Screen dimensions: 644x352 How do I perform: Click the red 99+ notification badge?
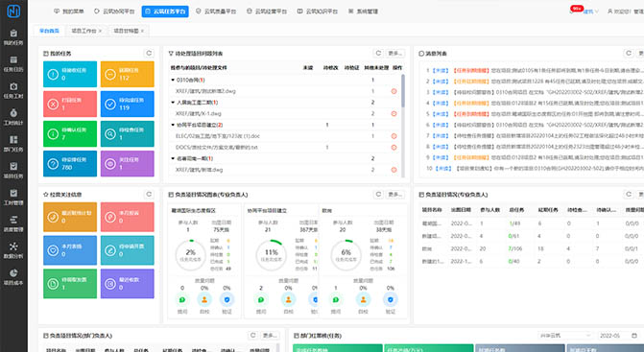click(x=577, y=9)
